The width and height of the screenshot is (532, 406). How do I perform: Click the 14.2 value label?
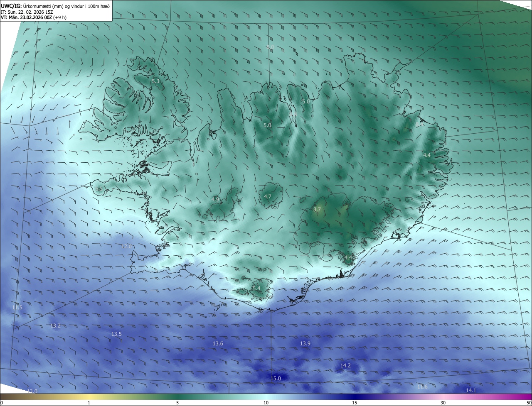pos(345,366)
